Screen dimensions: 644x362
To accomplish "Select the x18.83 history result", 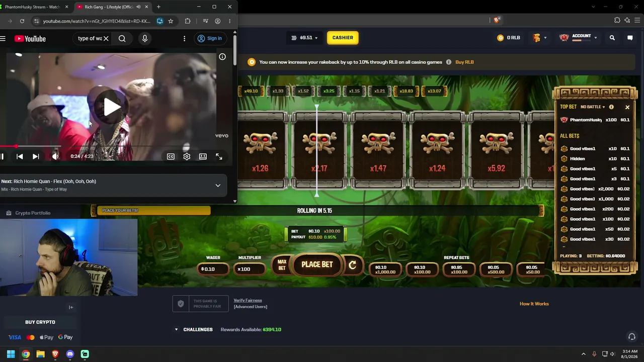I will pos(406,91).
